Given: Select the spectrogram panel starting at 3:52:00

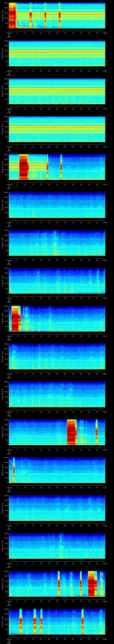Looking at the screenshot, I should pyautogui.click(x=57, y=546).
